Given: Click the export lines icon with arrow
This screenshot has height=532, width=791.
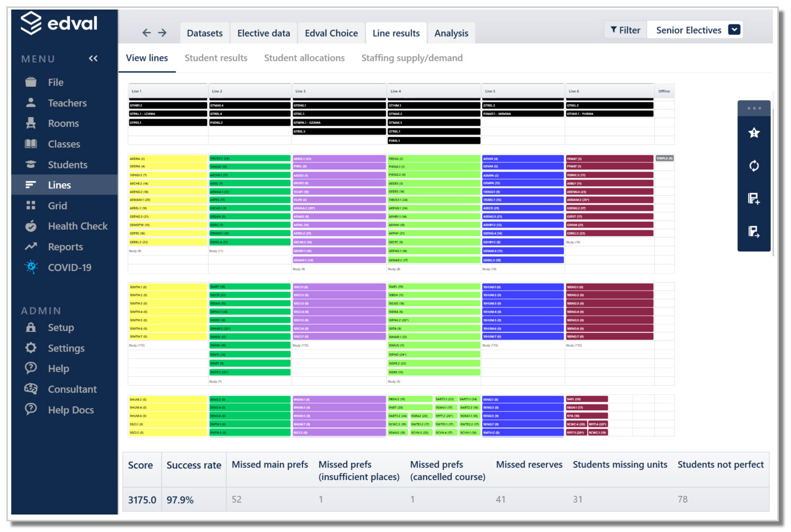Looking at the screenshot, I should [754, 231].
